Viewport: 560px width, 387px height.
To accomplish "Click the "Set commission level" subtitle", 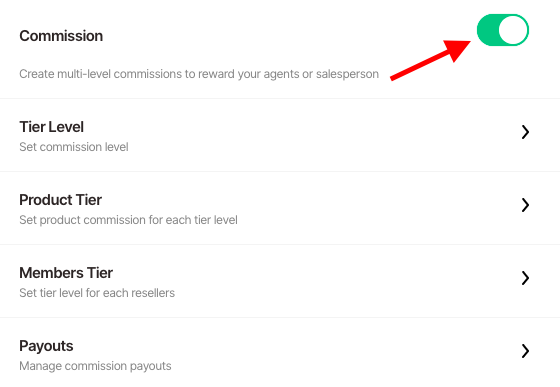I will tap(74, 147).
